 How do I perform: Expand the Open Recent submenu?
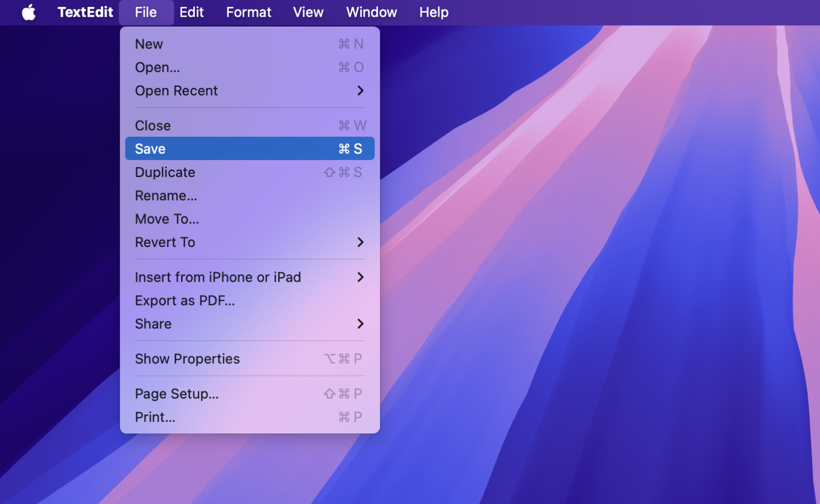click(176, 91)
